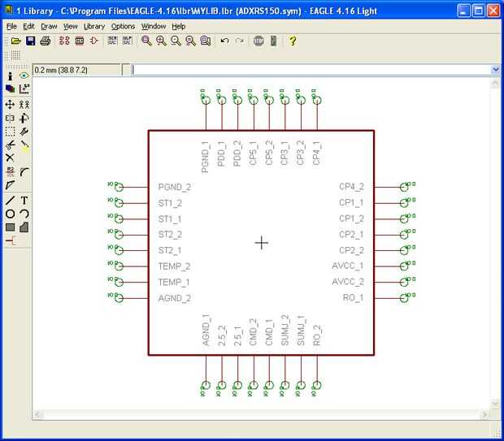This screenshot has height=441, width=504.
Task: Select the Arc tool
Action: click(24, 214)
